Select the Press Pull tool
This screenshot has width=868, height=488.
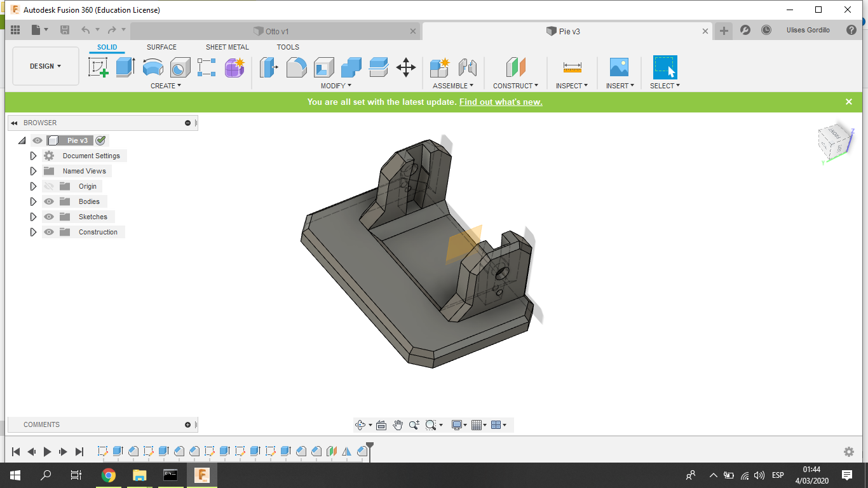pos(269,67)
